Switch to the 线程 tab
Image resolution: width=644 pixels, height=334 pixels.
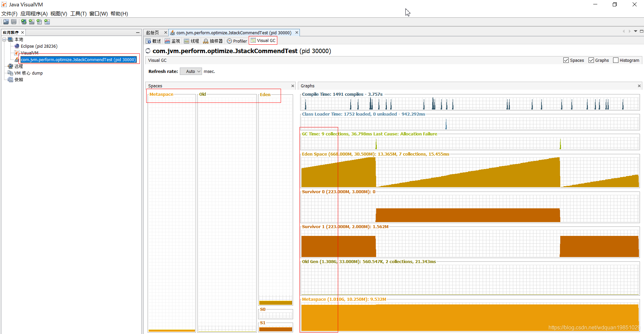coord(192,41)
